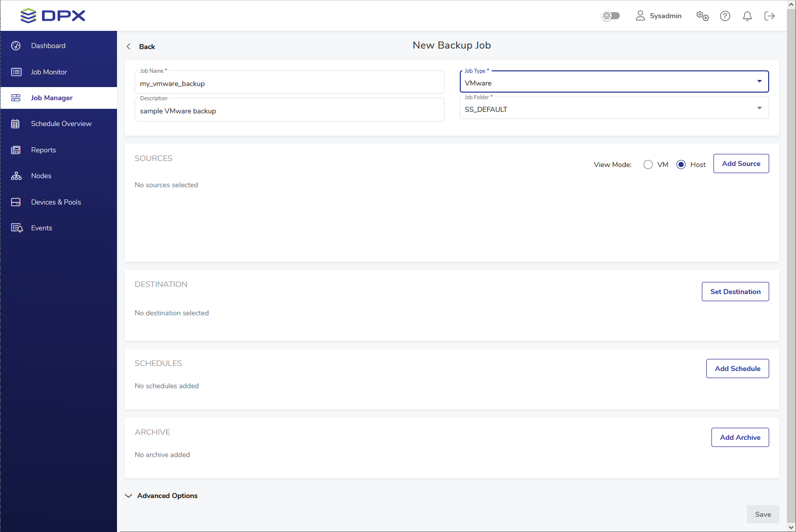Toggle the theme switch in header
Image resolution: width=796 pixels, height=532 pixels.
tap(611, 16)
